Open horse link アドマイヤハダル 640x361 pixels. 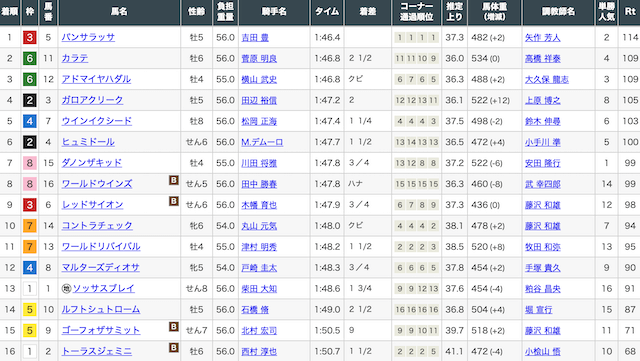(96, 79)
